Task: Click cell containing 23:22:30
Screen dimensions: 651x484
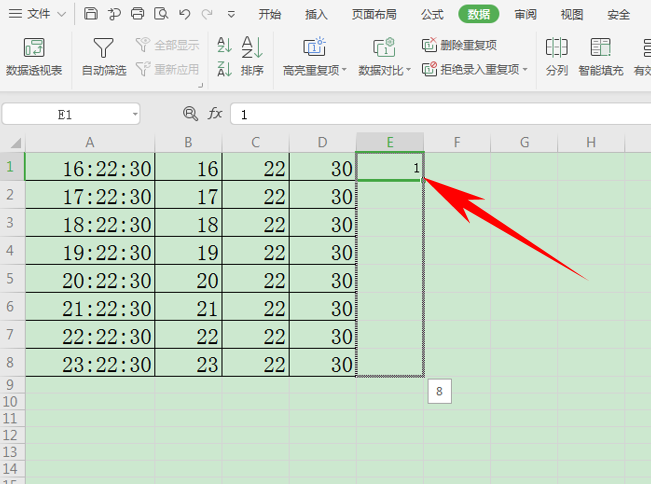Action: [x=90, y=363]
